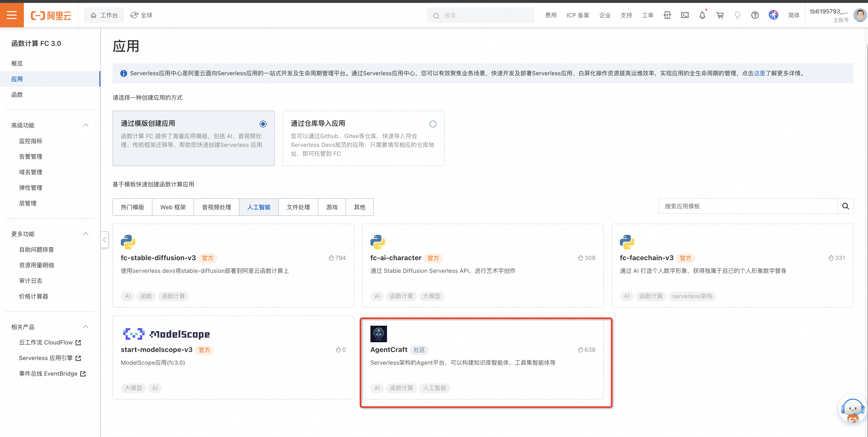
Task: Click the 这里 details link
Action: pos(759,73)
